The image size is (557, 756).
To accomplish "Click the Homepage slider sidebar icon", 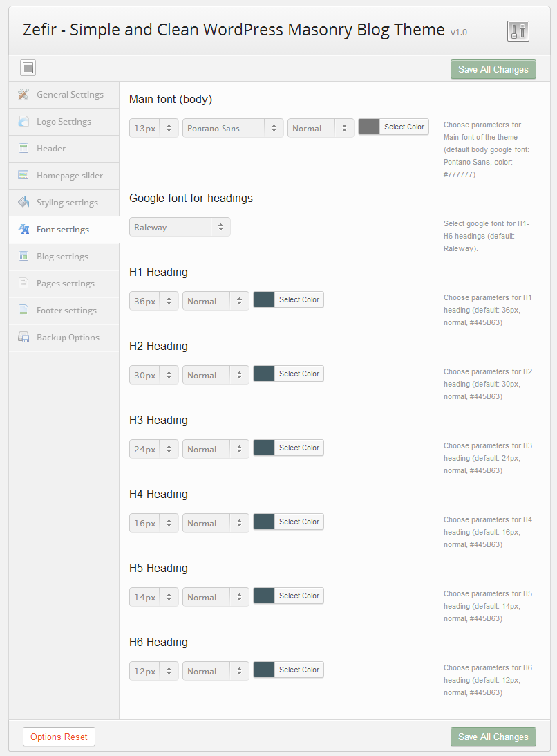I will 23,176.
